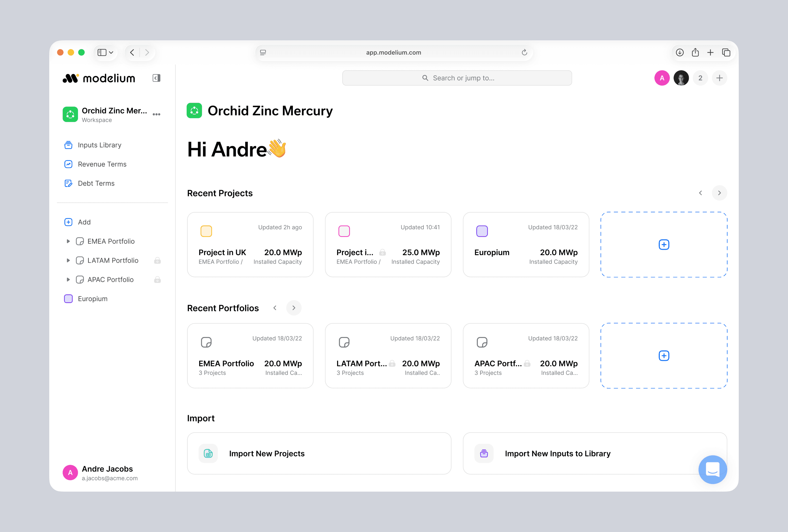Collapse the modelium sidebar panel icon
Image resolution: width=788 pixels, height=532 pixels.
click(x=156, y=78)
